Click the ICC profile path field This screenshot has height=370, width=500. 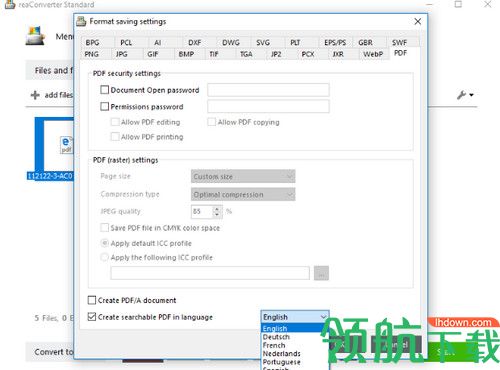click(x=210, y=273)
